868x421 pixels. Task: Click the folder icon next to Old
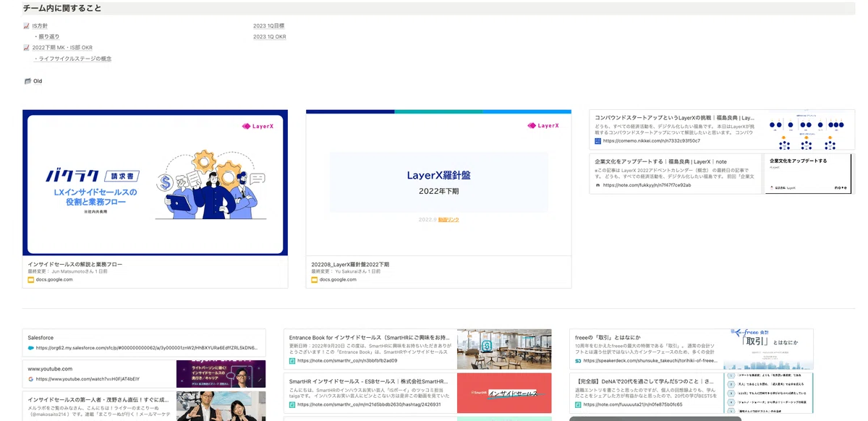pos(27,81)
